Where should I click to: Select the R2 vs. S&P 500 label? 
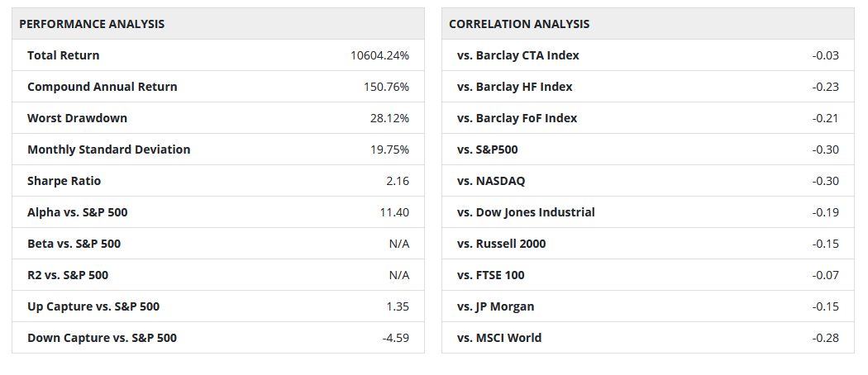coord(68,275)
